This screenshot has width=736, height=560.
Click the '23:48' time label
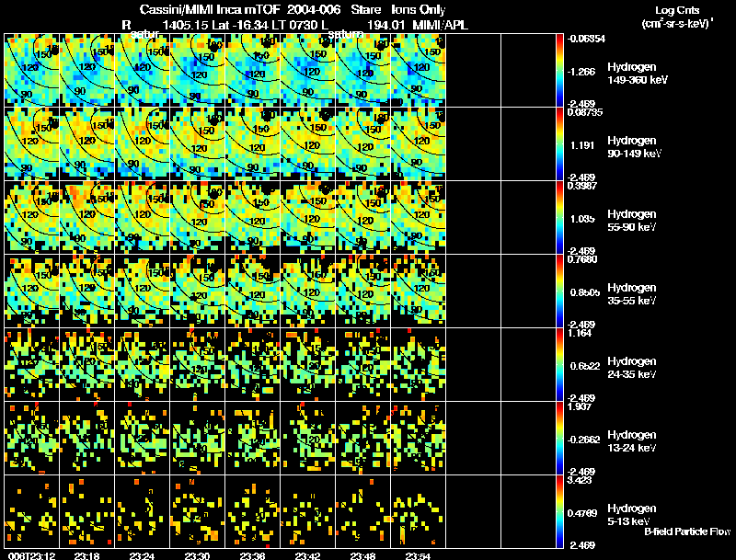(362, 555)
